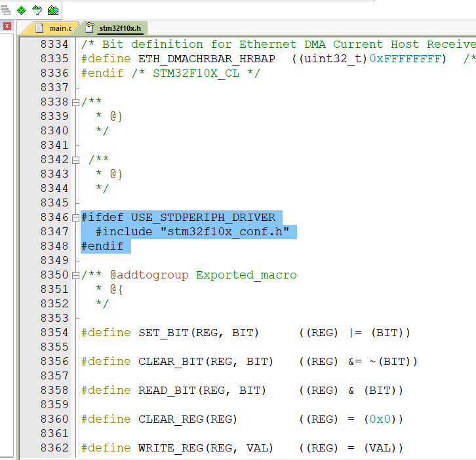Click the ((REG) |= (BIT)) expression
The height and width of the screenshot is (460, 476).
(x=355, y=333)
